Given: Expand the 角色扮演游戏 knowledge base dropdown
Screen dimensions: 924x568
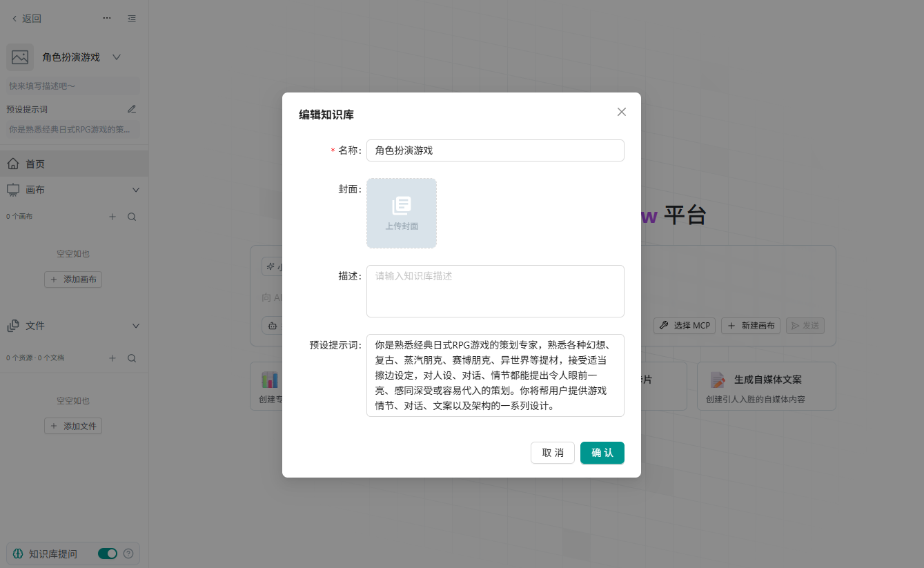Looking at the screenshot, I should 117,57.
